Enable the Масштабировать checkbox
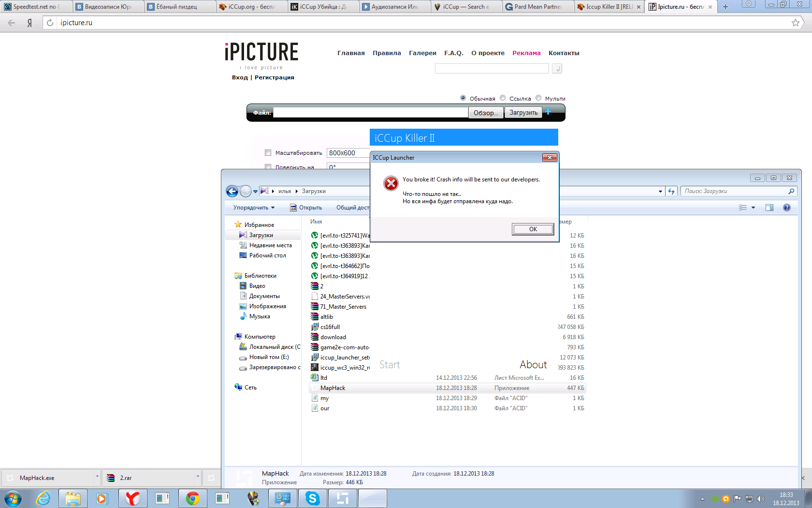 click(268, 153)
